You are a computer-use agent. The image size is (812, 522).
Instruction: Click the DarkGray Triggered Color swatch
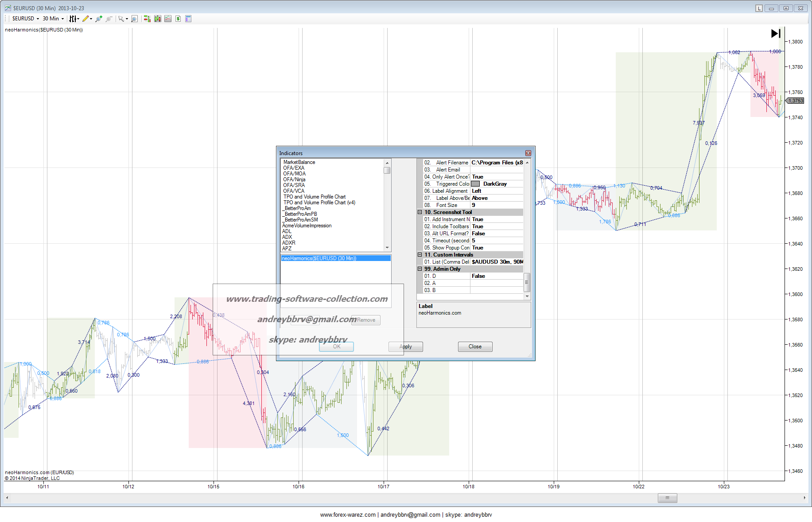point(475,184)
